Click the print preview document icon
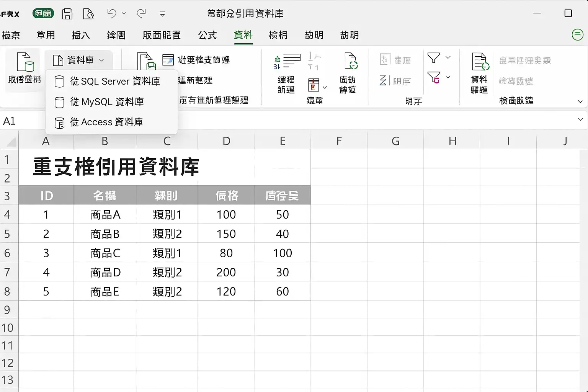 [x=88, y=14]
